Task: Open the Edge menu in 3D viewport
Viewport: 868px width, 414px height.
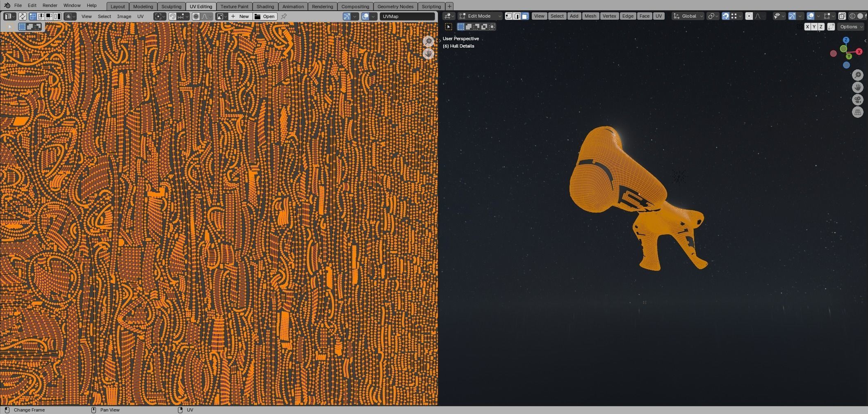Action: click(x=628, y=16)
